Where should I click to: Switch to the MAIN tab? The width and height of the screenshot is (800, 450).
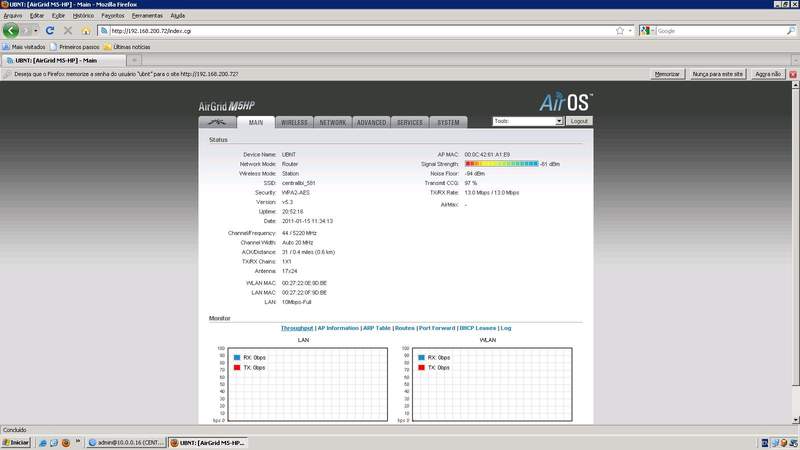coord(256,122)
